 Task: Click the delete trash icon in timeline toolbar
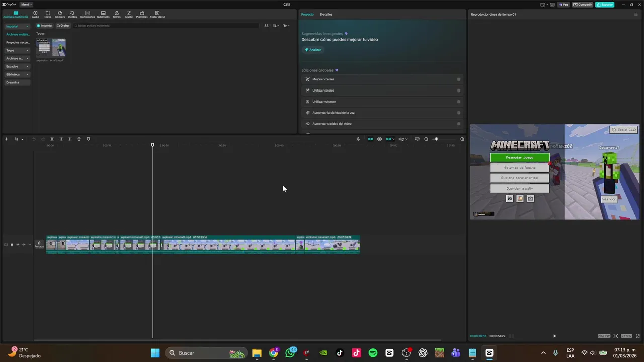click(x=79, y=139)
